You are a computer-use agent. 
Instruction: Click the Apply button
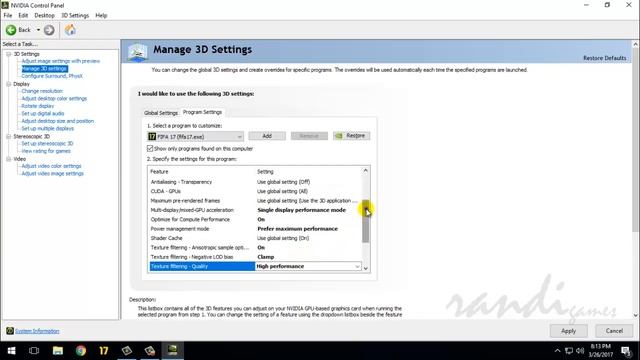point(569,331)
